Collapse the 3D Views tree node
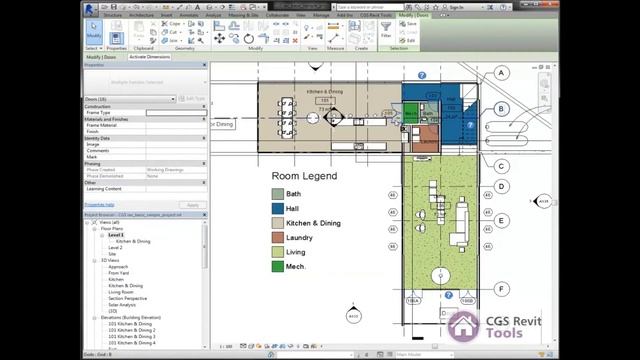Screen dimensions: 640x360 (x=94, y=260)
